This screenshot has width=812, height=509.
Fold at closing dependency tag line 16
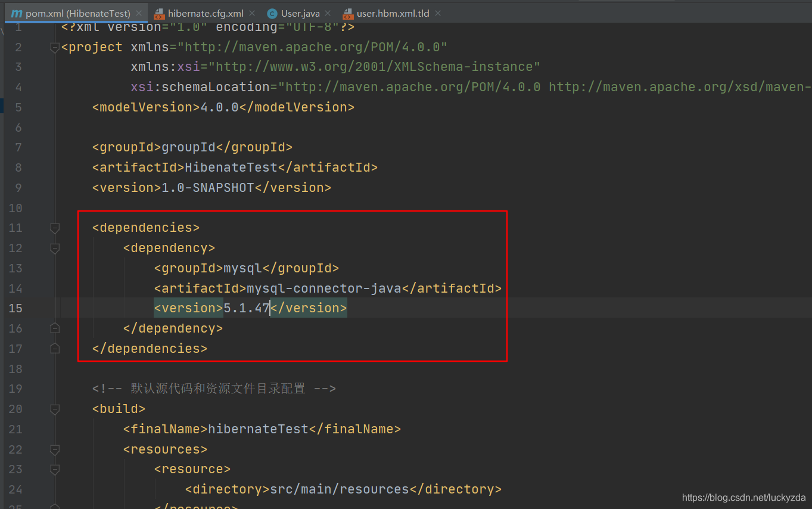pos(55,328)
